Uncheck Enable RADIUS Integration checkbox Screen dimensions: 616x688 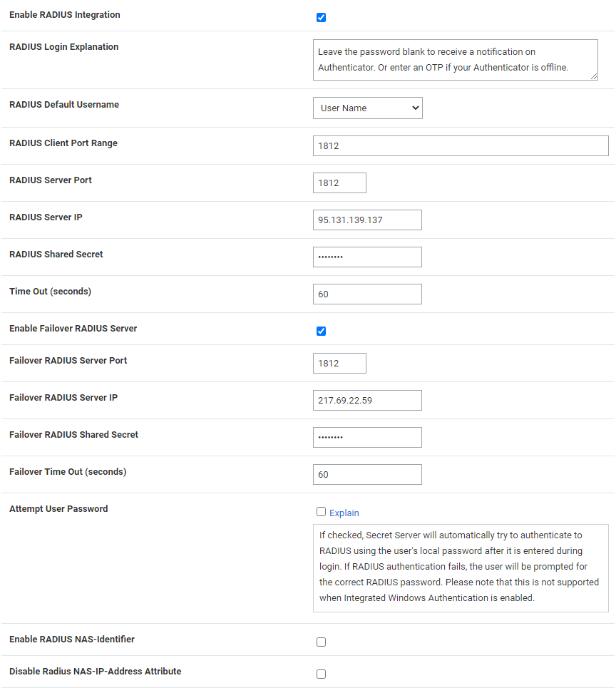coord(321,17)
